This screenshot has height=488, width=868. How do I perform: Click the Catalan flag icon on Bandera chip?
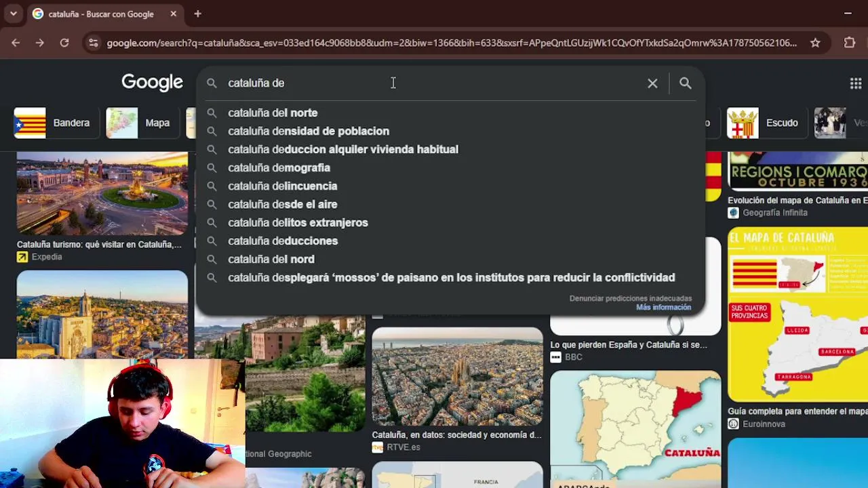coord(30,123)
